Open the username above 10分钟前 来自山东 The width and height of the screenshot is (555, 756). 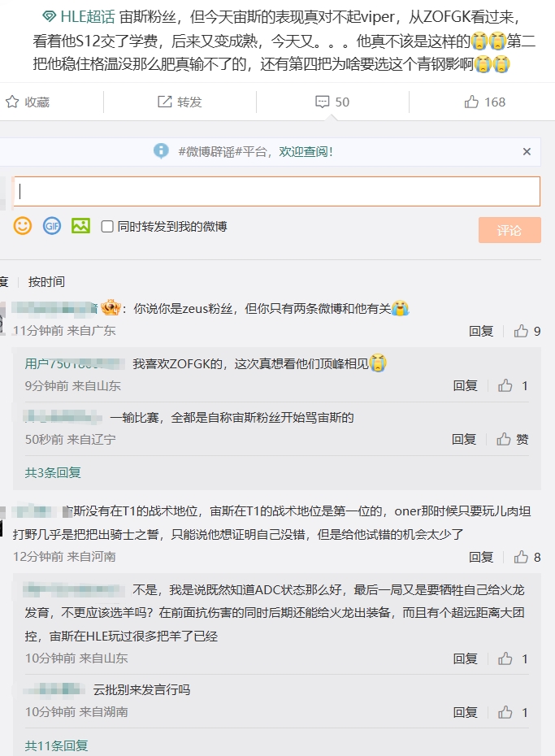(x=74, y=589)
